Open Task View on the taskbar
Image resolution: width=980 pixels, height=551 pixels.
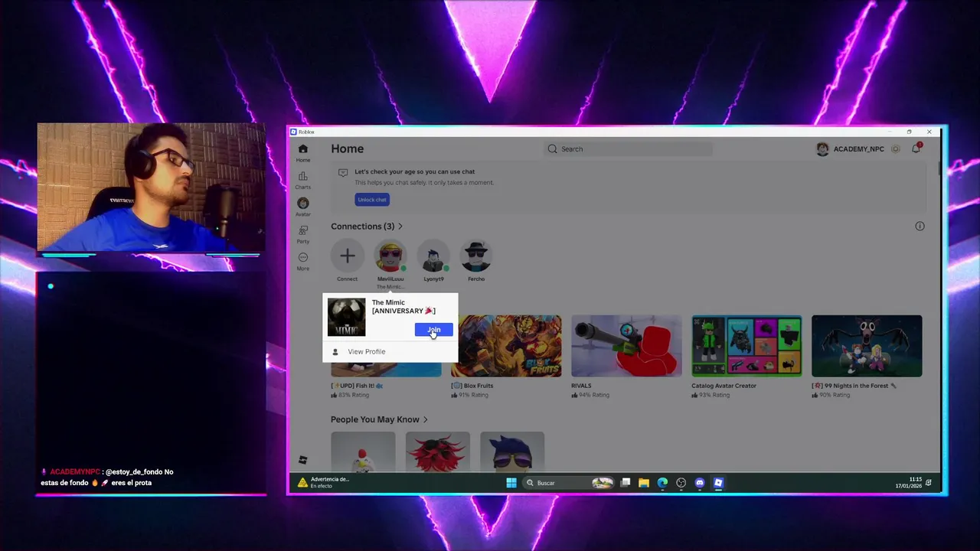tap(626, 483)
